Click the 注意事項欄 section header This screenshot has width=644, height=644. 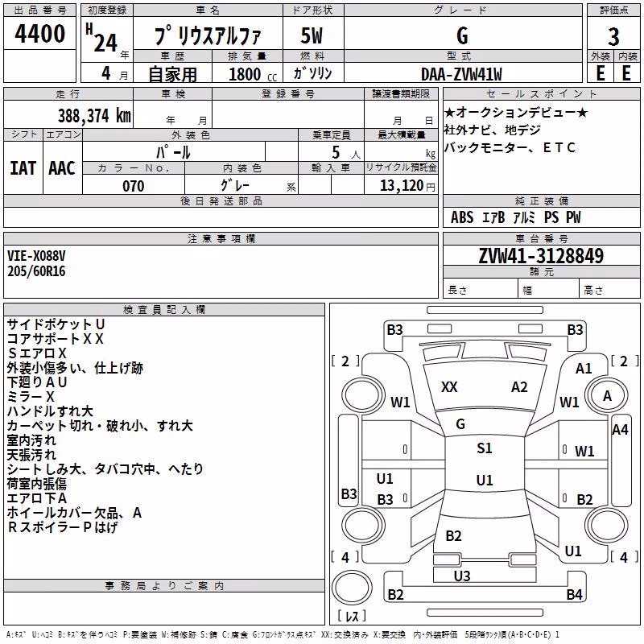tap(221, 238)
